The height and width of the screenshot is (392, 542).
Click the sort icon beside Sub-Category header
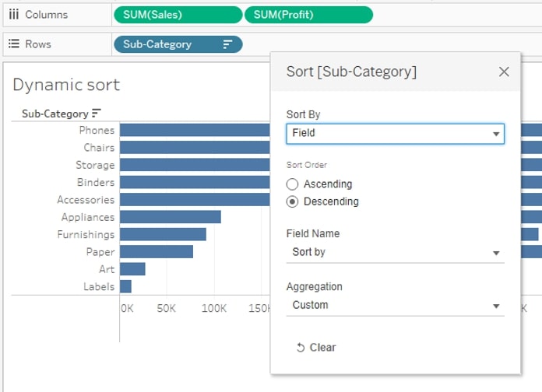97,113
